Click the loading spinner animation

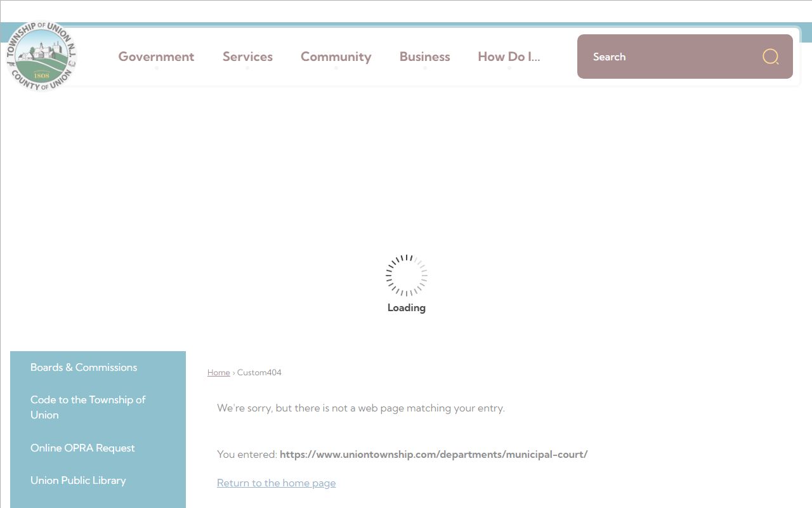406,275
